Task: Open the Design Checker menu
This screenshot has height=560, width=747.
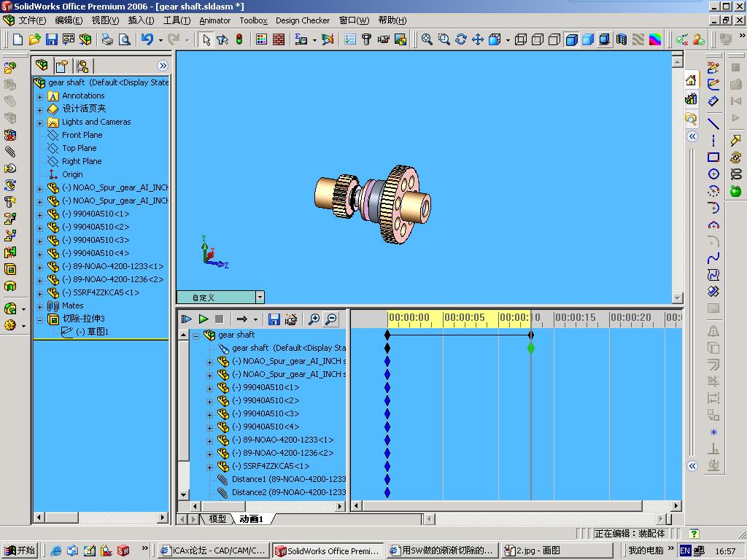Action: click(303, 20)
